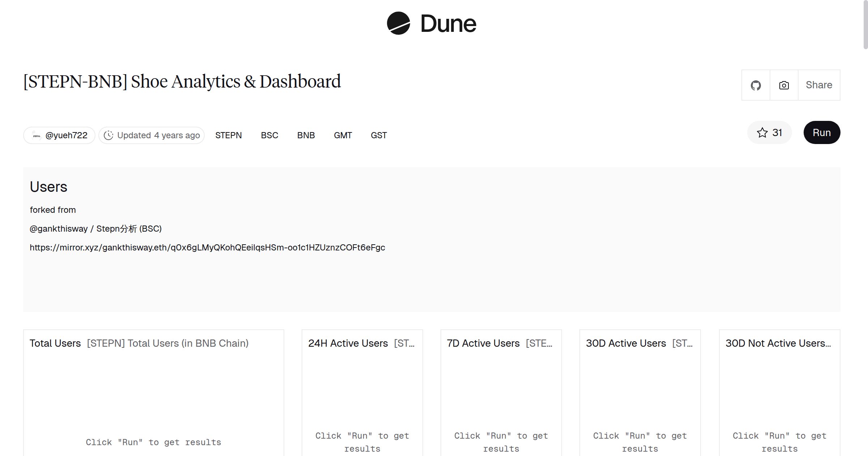Click the clock icon next to Updated
Viewport: 868px width, 456px height.
coord(109,135)
